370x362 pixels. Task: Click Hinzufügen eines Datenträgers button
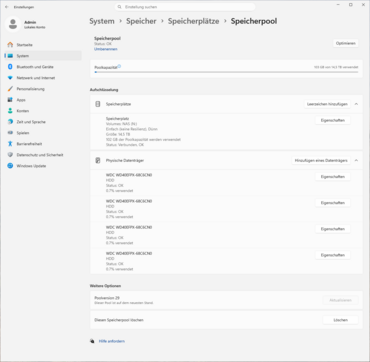[x=321, y=160]
